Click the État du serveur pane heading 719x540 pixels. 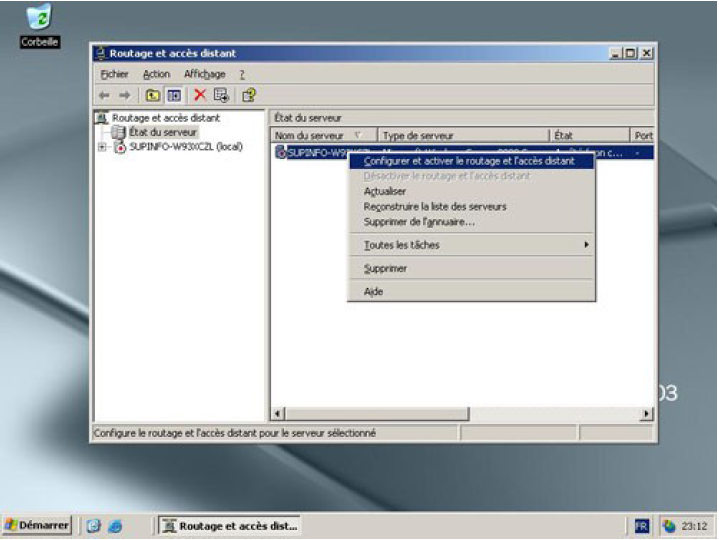tap(308, 118)
